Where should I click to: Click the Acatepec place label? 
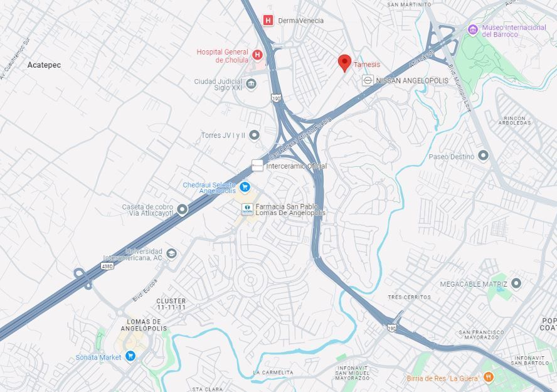point(44,65)
